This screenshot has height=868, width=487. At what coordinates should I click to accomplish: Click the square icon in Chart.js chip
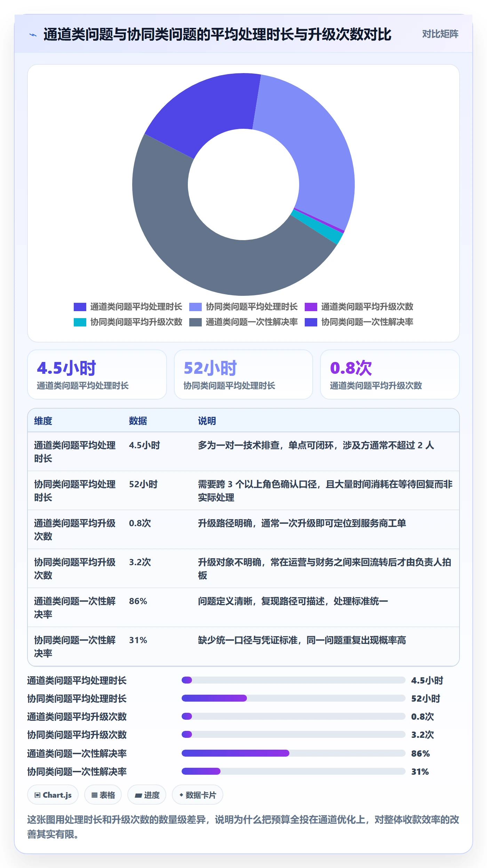pyautogui.click(x=38, y=795)
